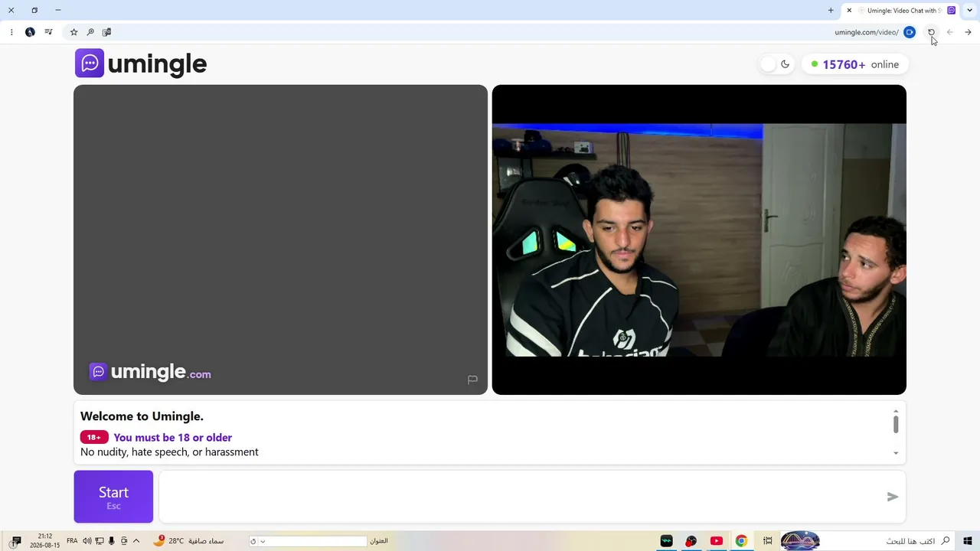Switch the FRA keyboard language

[x=72, y=541]
